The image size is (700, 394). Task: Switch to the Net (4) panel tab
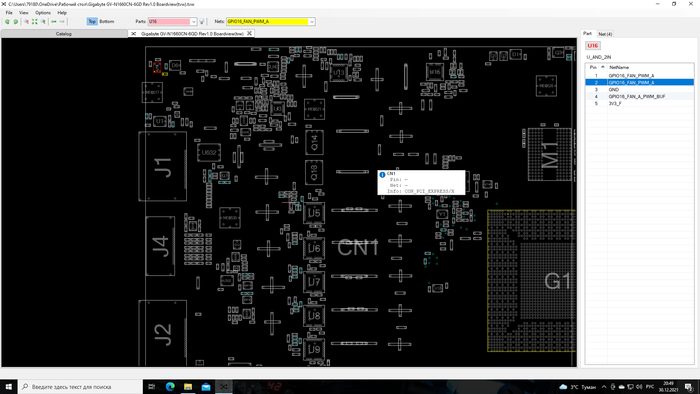[x=605, y=34]
